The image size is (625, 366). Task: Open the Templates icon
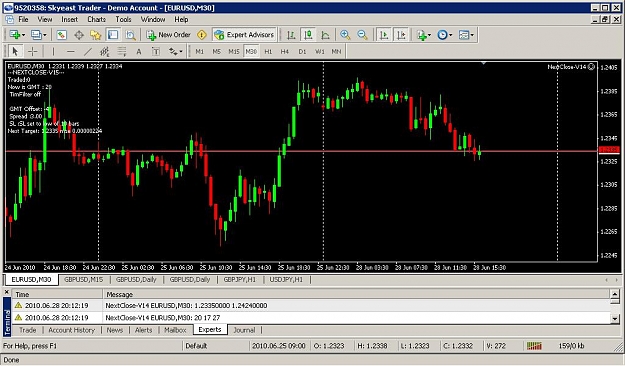click(x=464, y=35)
